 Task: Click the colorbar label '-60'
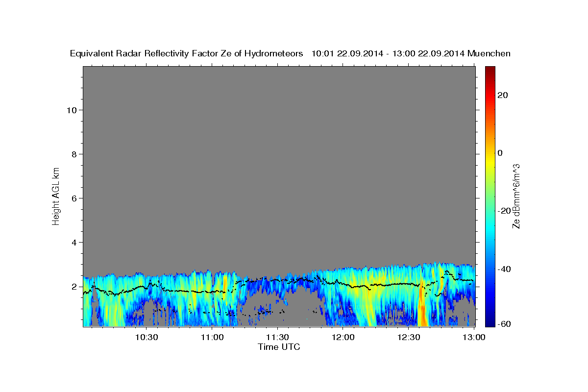point(503,323)
